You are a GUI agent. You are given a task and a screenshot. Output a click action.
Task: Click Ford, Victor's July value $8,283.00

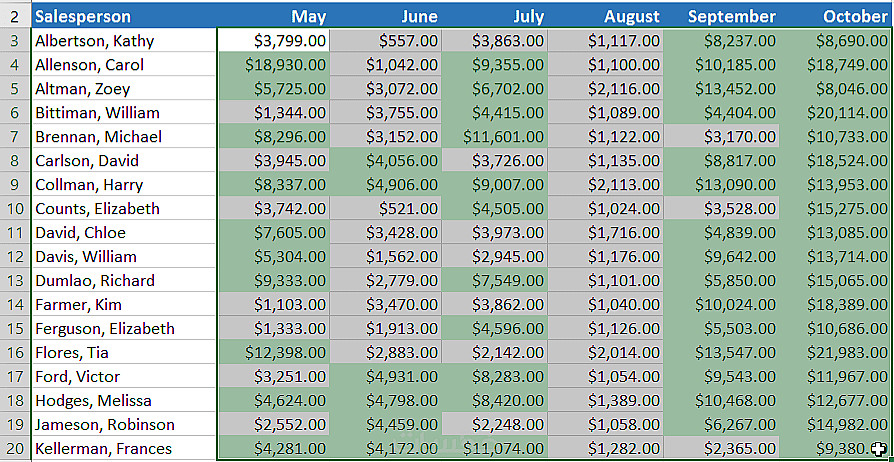click(x=495, y=377)
